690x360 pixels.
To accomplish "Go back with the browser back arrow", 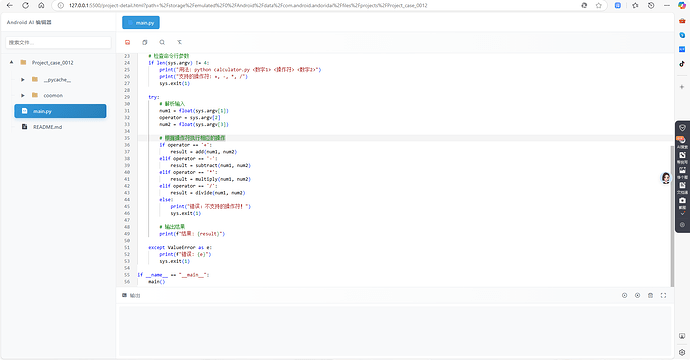I will [10, 5].
